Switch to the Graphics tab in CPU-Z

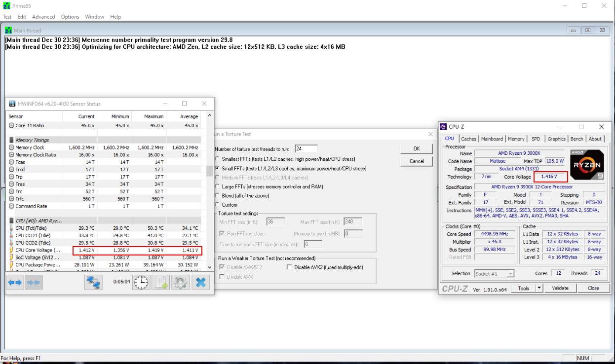coord(556,139)
